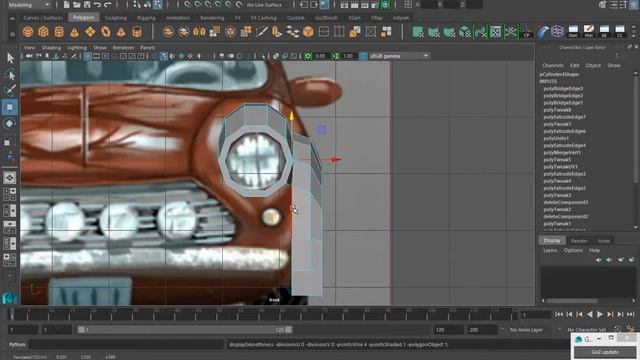
Task: Select the Lasso select tool
Action: pos(10,75)
